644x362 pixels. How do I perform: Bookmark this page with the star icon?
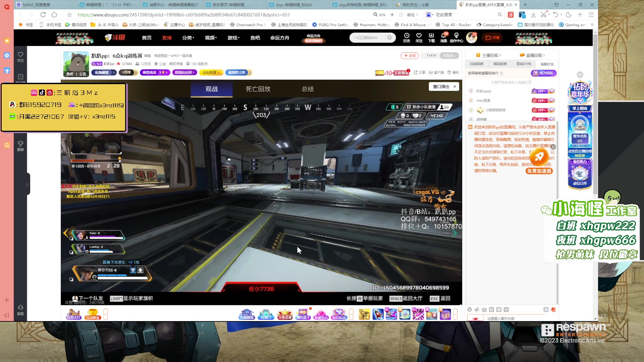point(69,15)
